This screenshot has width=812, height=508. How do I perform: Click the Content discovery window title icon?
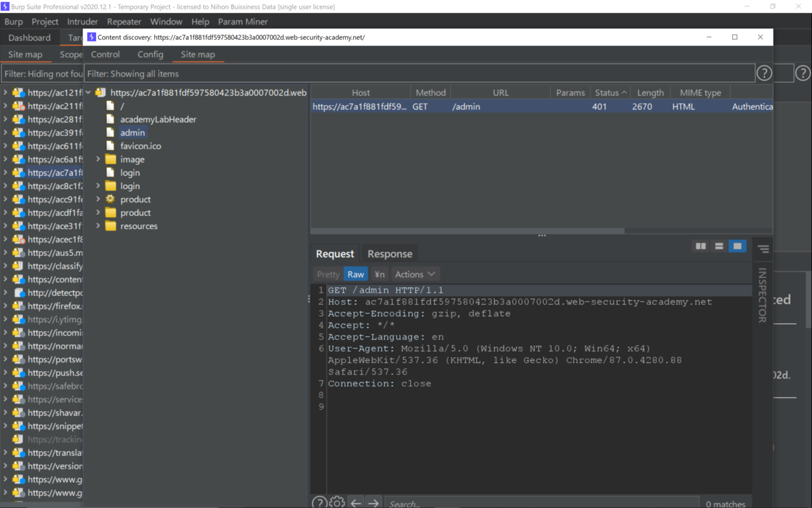coord(92,37)
